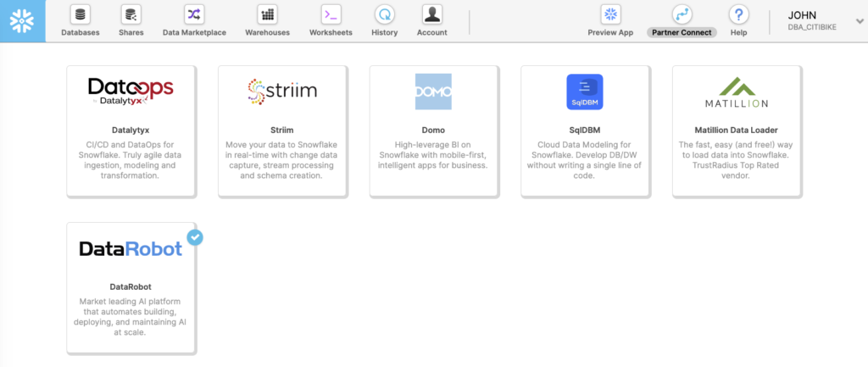Open the Striim partner title
The image size is (868, 367).
point(282,130)
